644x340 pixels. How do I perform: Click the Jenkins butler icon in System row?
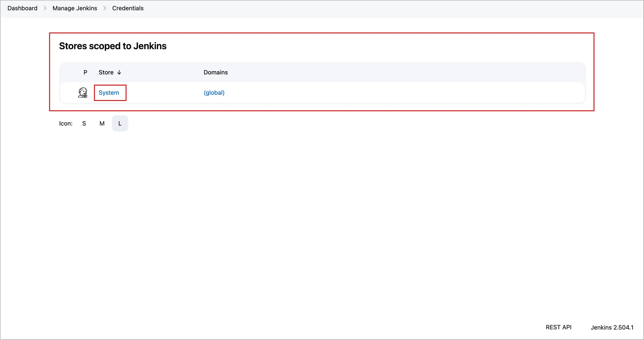83,93
